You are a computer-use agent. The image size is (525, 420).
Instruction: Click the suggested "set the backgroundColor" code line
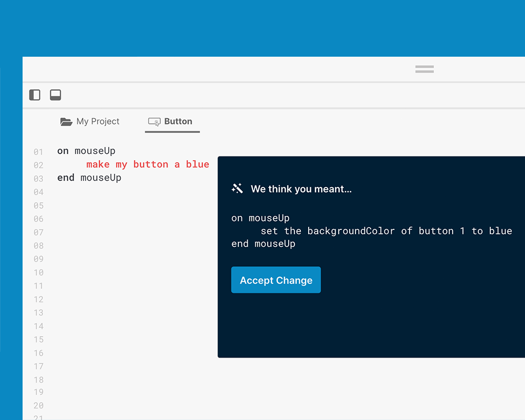386,231
